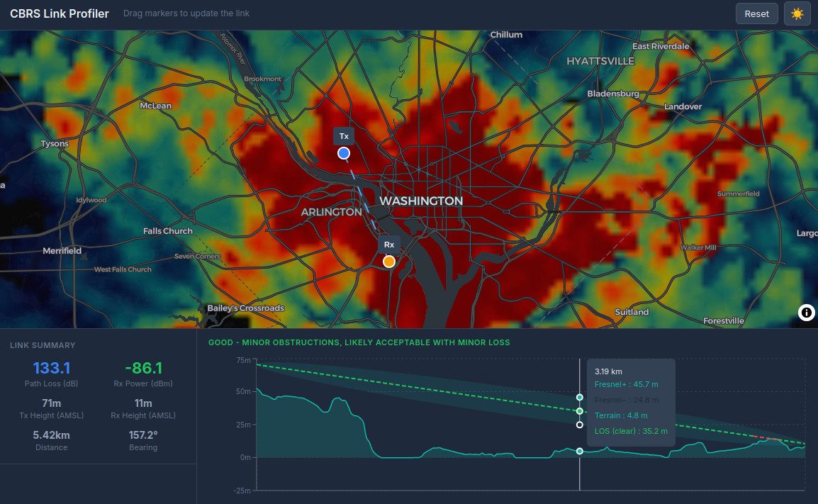818x504 pixels.
Task: Select the Fresnel- white point on chart
Action: 580,425
